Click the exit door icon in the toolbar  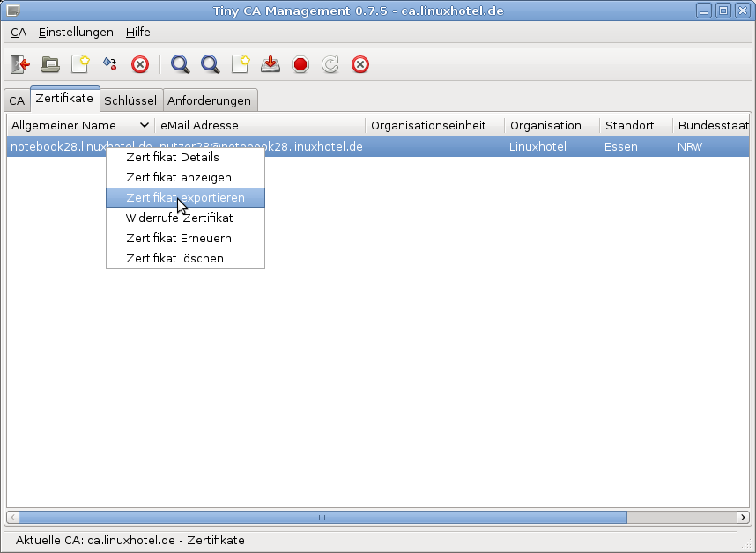[19, 64]
